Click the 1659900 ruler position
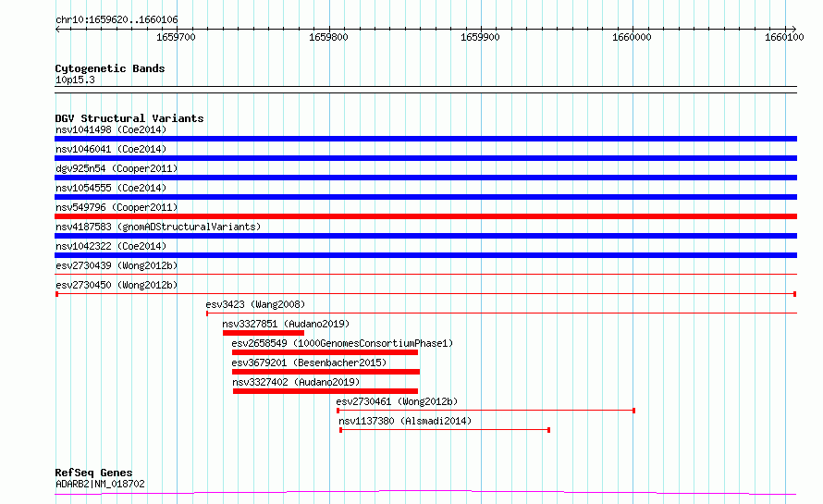This screenshot has width=823, height=504. pos(480,37)
